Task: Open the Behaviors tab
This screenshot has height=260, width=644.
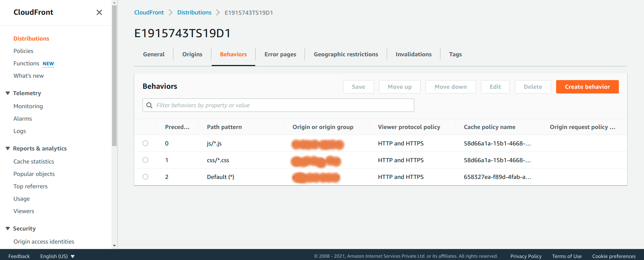Action: click(233, 54)
